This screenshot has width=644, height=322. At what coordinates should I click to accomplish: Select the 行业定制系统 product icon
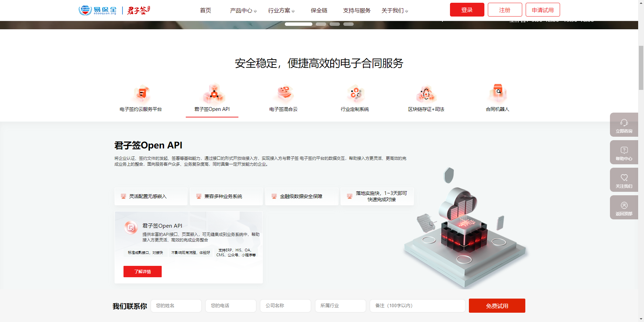coord(355,93)
